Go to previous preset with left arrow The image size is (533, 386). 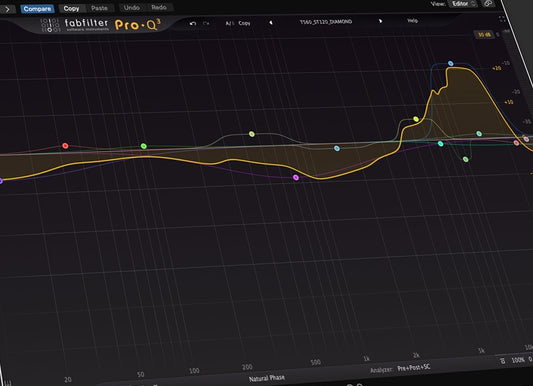tap(271, 23)
